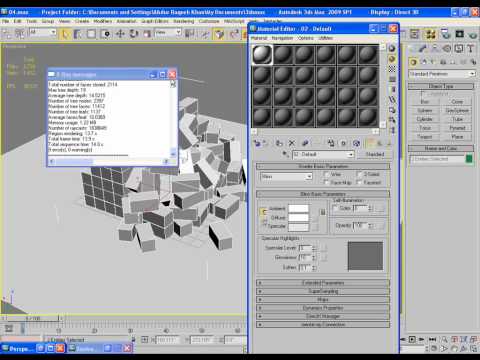Screen dimensions: 480x360
Task: Open the Modifiers menu
Action: [103, 21]
